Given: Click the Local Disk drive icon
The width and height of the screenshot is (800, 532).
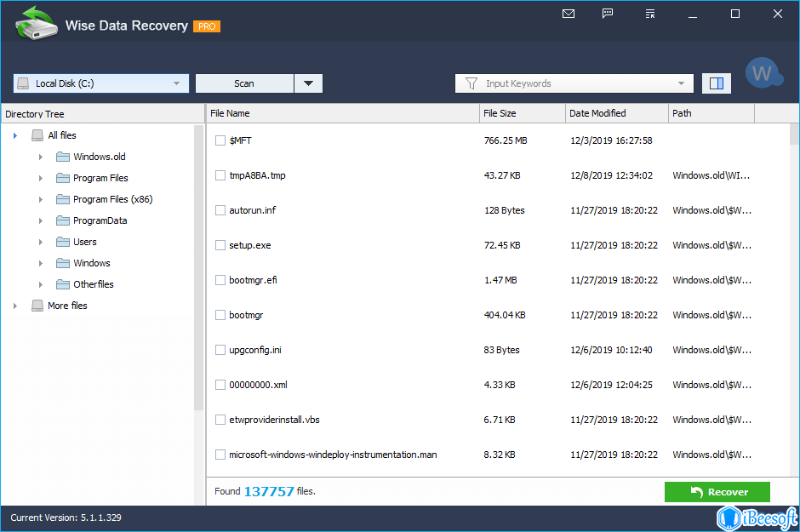Looking at the screenshot, I should pos(23,83).
